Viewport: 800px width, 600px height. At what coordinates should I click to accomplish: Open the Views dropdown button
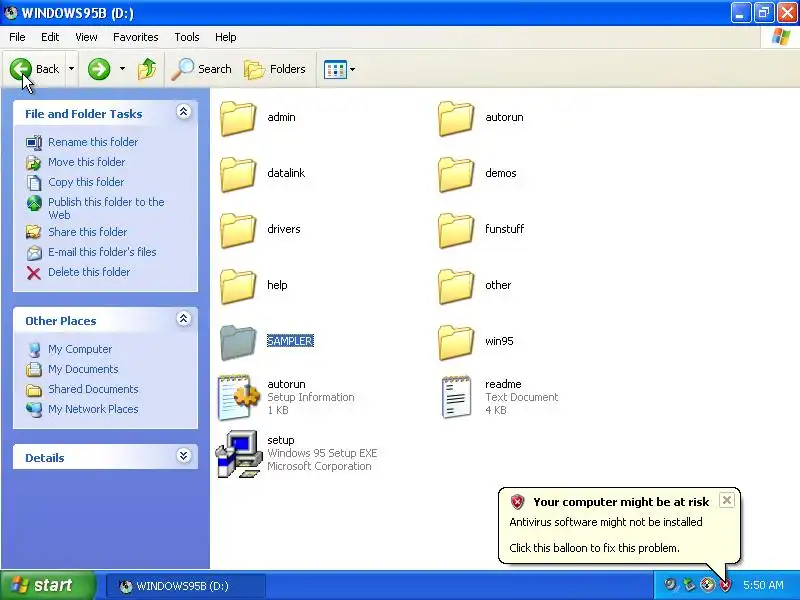pyautogui.click(x=339, y=69)
